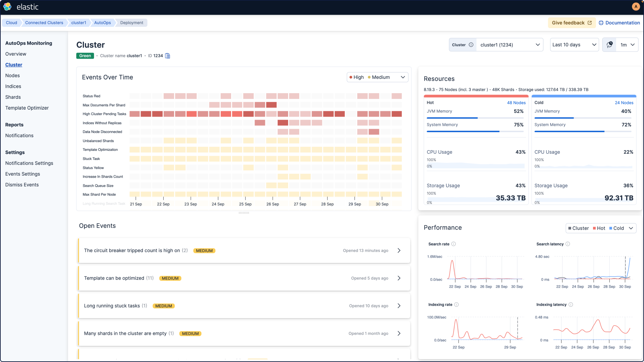Click Indexing latency info icon
The width and height of the screenshot is (644, 362).
click(571, 305)
